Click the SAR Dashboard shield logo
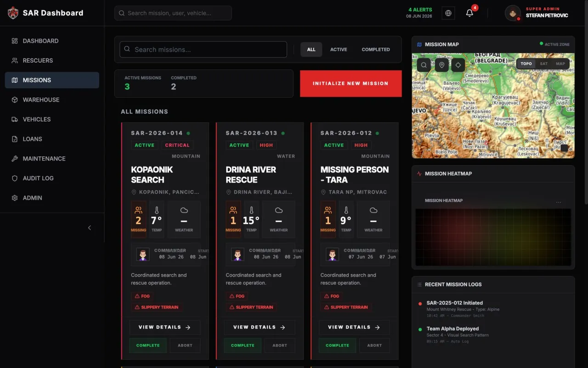 pos(13,13)
